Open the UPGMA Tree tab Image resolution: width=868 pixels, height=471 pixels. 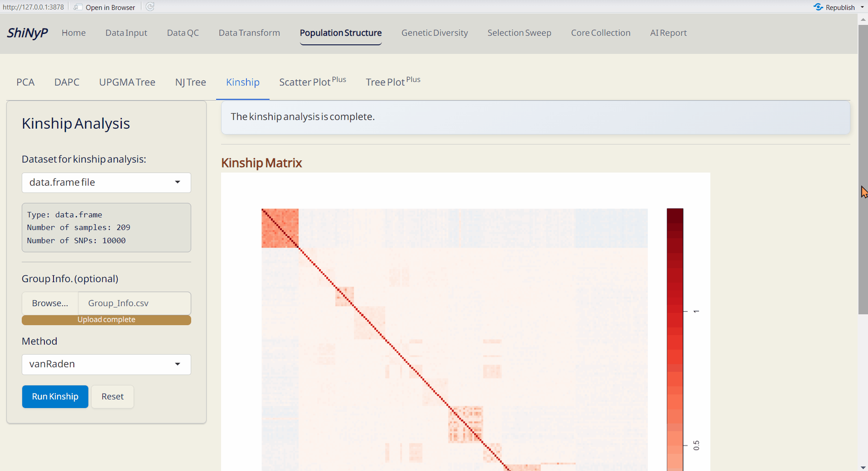(x=127, y=82)
